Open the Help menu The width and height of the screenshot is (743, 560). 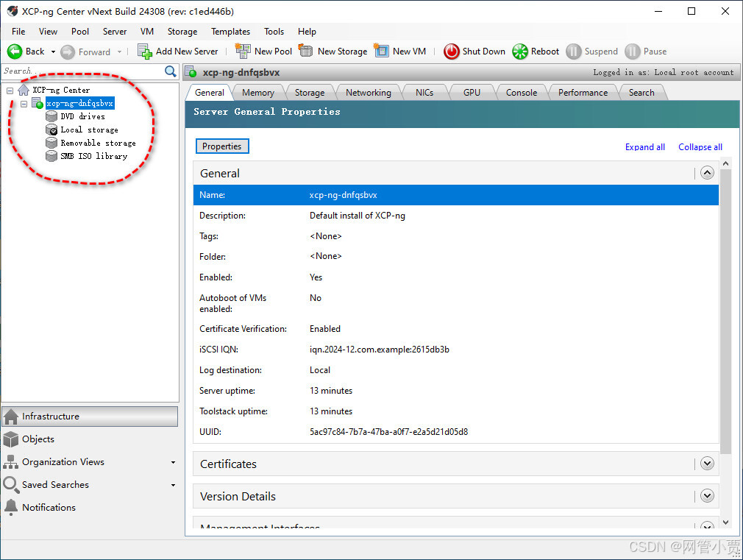(x=307, y=32)
